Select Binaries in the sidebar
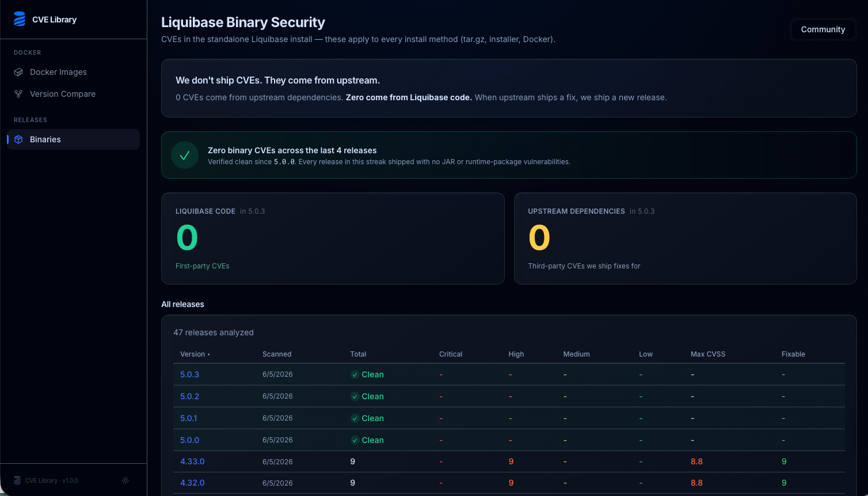 pyautogui.click(x=73, y=139)
